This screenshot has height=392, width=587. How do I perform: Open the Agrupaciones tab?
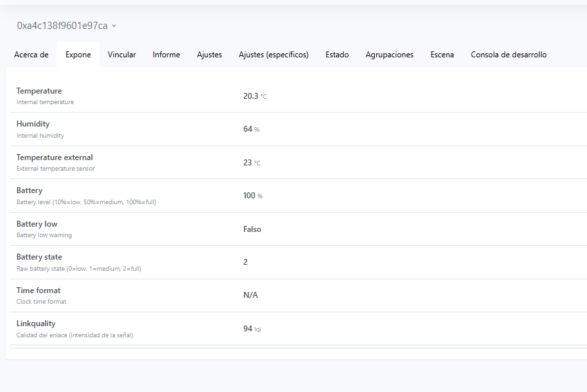(389, 55)
